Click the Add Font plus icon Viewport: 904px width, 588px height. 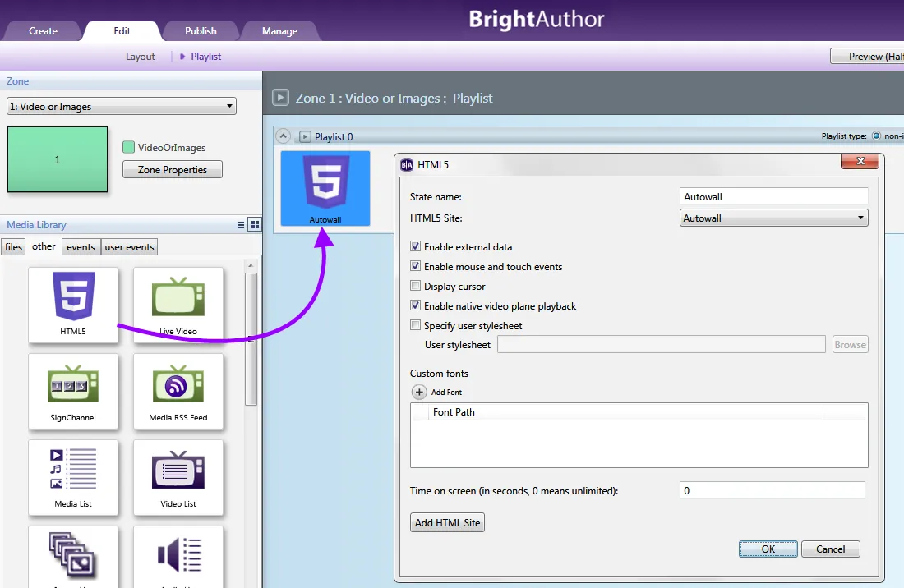[x=419, y=393]
